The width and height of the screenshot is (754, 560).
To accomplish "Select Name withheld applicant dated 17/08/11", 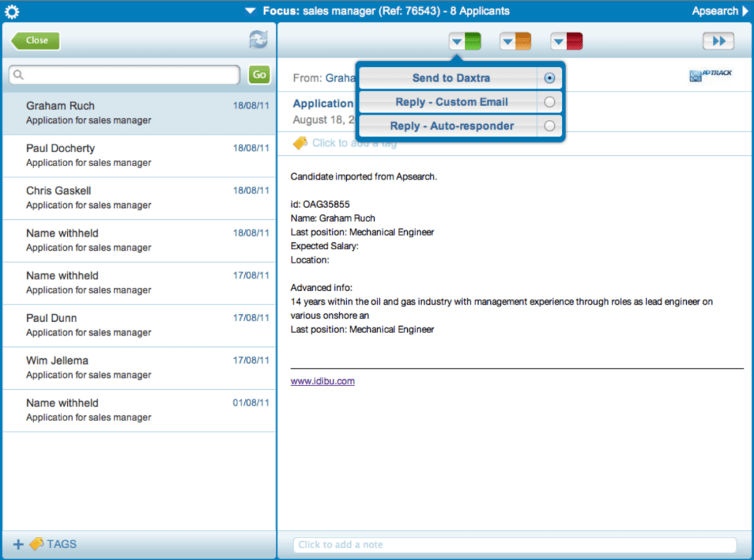I will point(139,283).
